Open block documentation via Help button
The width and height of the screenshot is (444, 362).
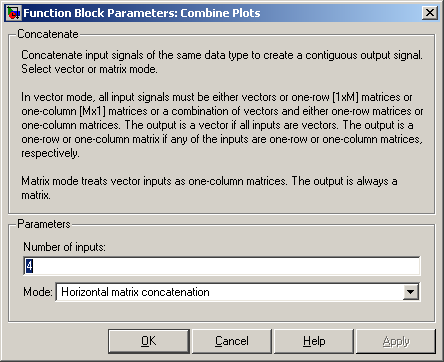(314, 341)
